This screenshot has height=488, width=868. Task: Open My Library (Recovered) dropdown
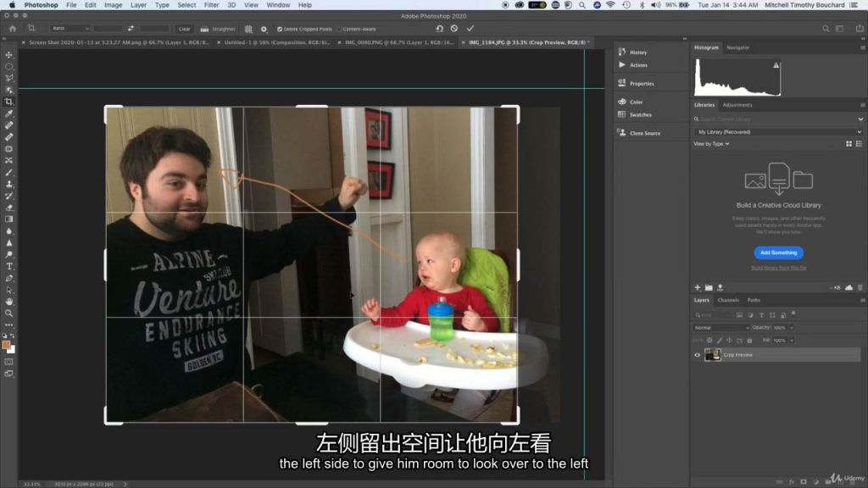point(778,132)
